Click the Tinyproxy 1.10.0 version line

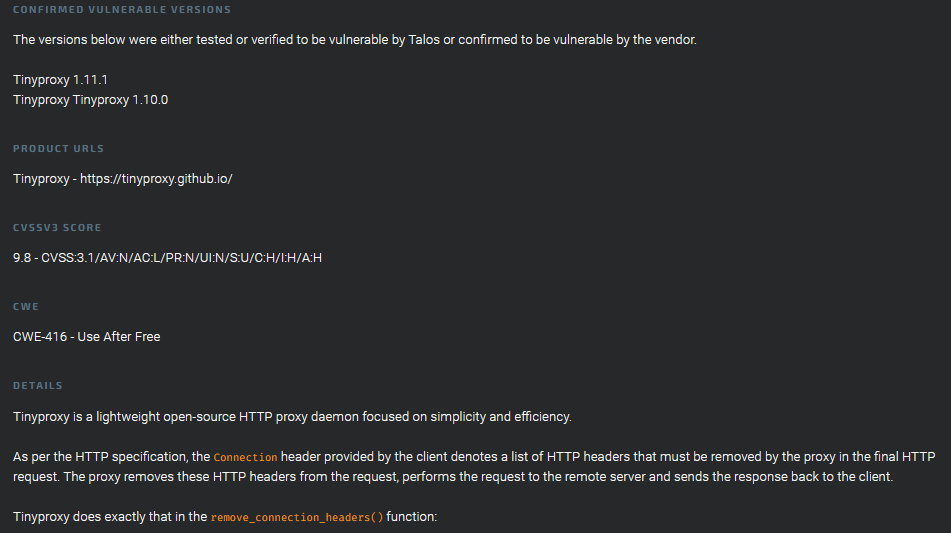pyautogui.click(x=90, y=99)
